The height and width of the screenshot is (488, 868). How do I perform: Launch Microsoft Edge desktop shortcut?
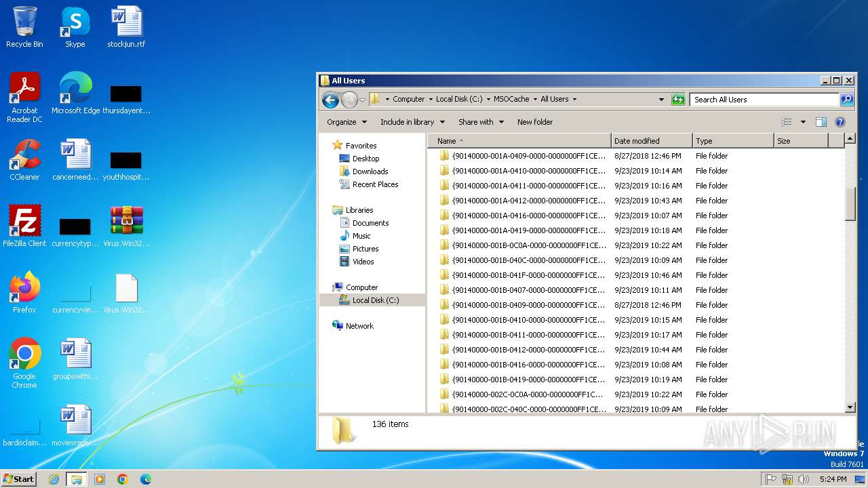click(75, 94)
